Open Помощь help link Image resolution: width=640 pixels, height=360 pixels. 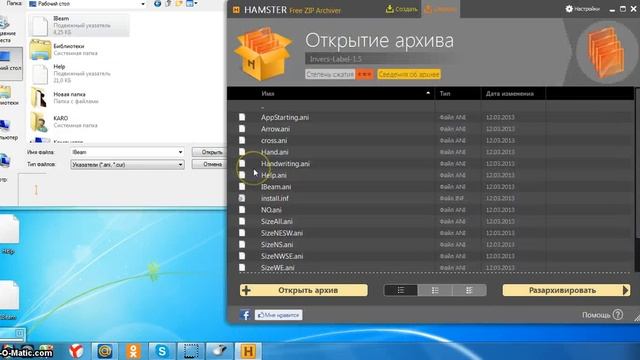(602, 315)
